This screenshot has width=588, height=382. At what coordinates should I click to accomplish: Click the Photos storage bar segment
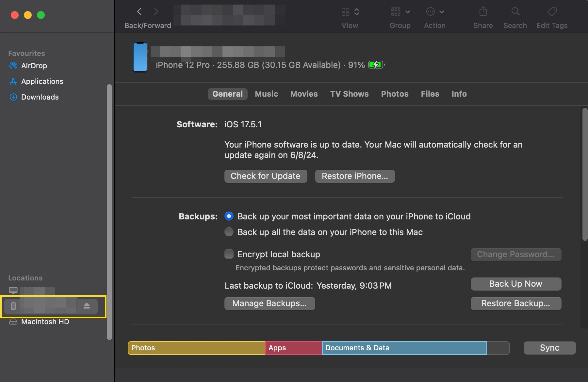196,348
